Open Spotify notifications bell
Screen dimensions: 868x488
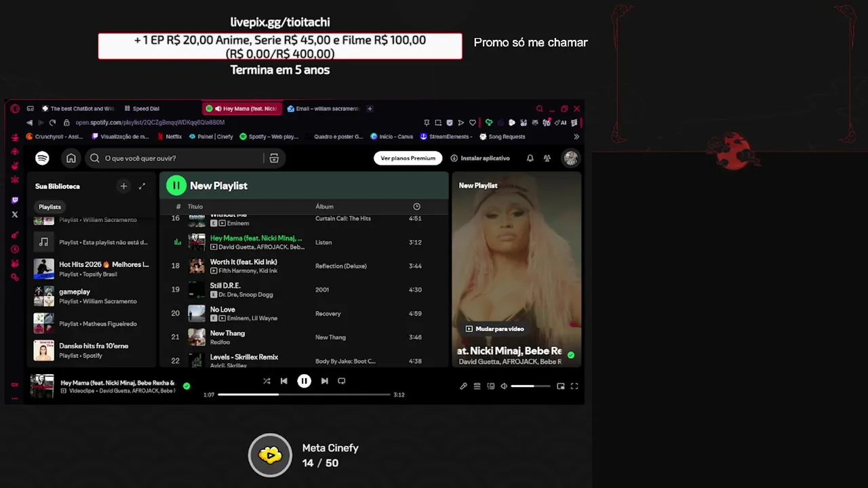point(530,158)
